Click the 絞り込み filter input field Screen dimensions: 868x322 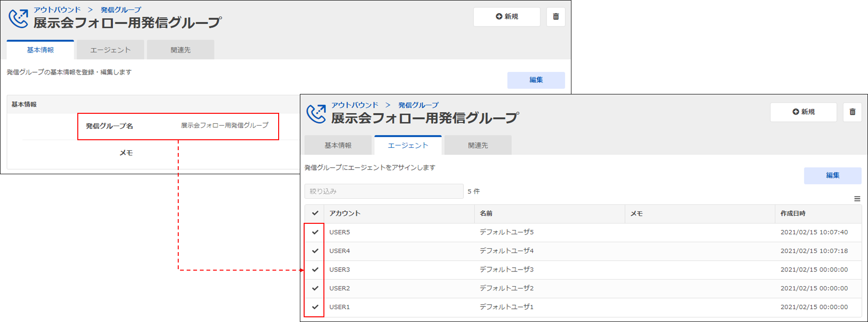[x=384, y=191]
